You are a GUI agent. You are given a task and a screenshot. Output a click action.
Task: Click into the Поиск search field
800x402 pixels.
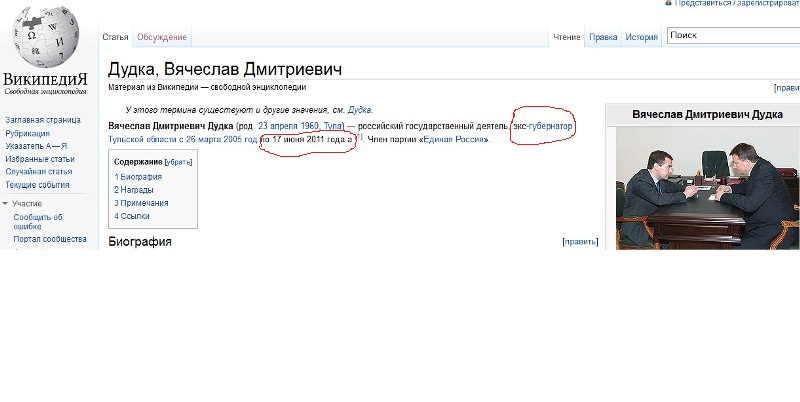(730, 36)
